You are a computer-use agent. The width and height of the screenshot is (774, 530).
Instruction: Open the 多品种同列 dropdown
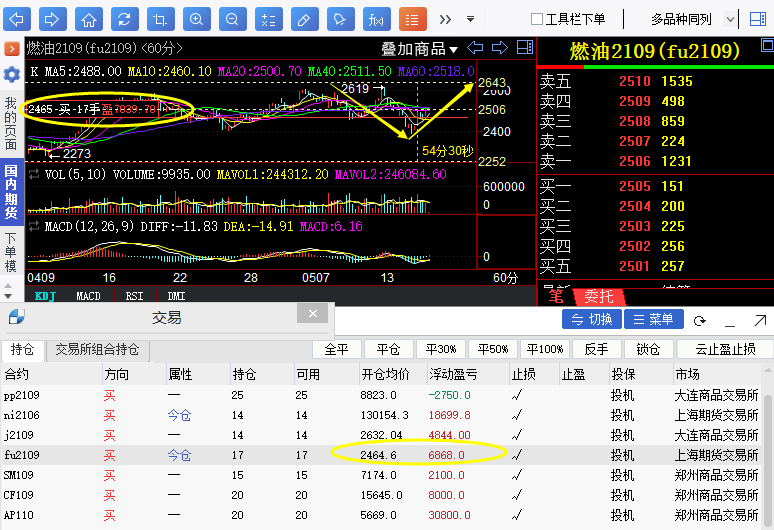coord(730,20)
